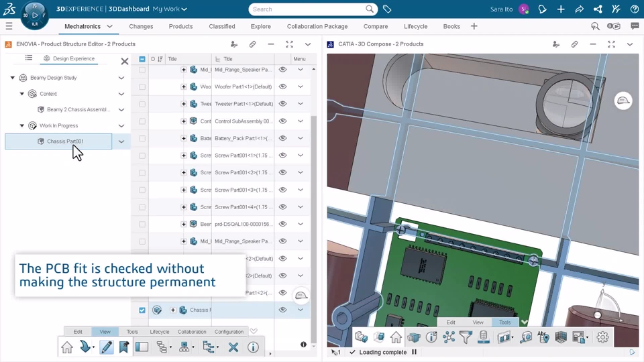Viewport: 644px width, 362px height.
Task: Click the Home view icon in CATIA toolbar
Action: pos(396,337)
